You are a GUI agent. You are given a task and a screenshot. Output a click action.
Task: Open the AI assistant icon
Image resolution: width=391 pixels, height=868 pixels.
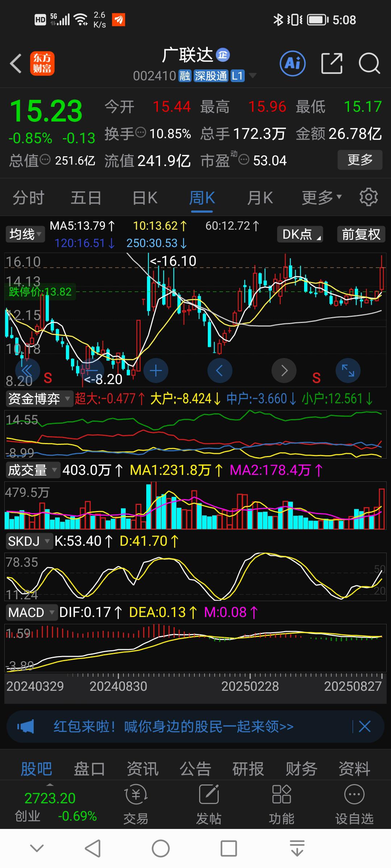click(x=293, y=64)
